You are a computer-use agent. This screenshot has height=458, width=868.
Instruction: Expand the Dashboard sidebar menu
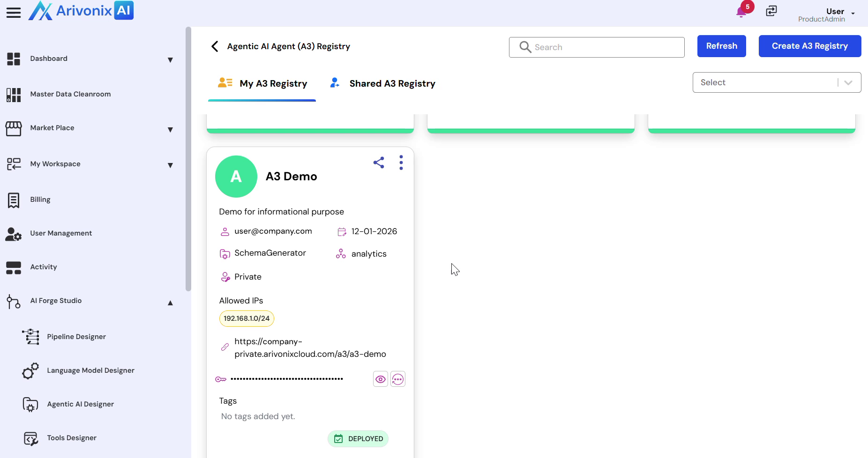point(170,59)
